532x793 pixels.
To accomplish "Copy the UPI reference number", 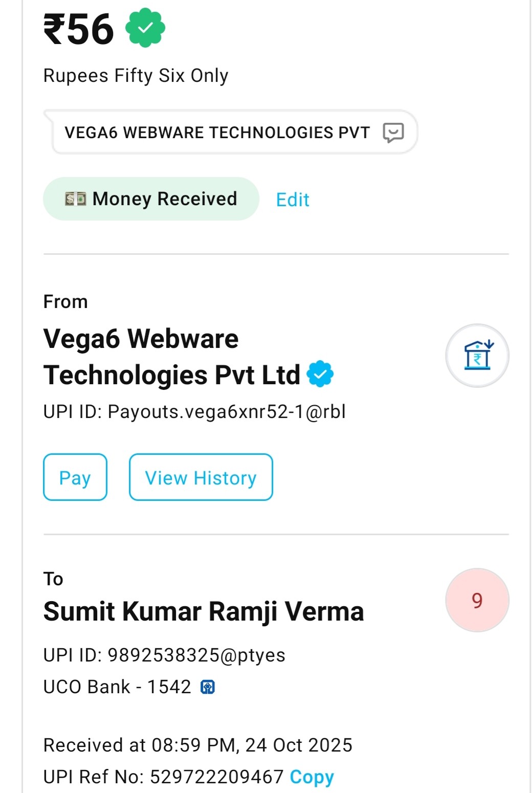I will click(312, 777).
